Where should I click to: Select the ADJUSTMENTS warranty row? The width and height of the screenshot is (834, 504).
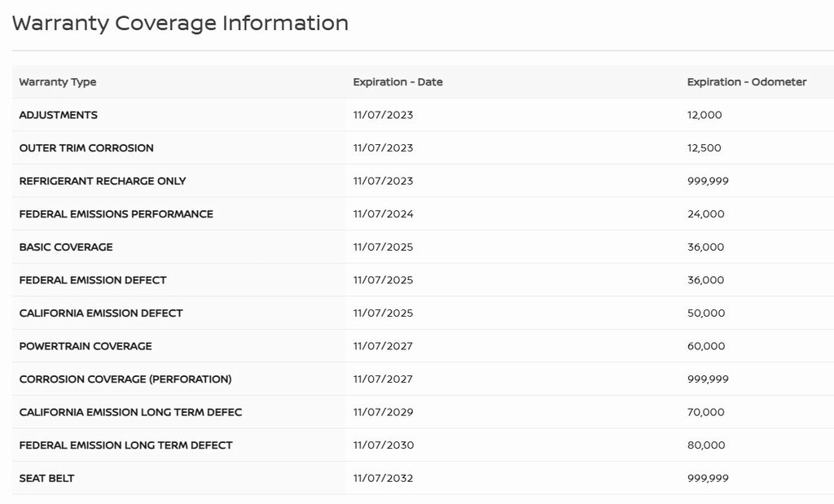point(59,115)
